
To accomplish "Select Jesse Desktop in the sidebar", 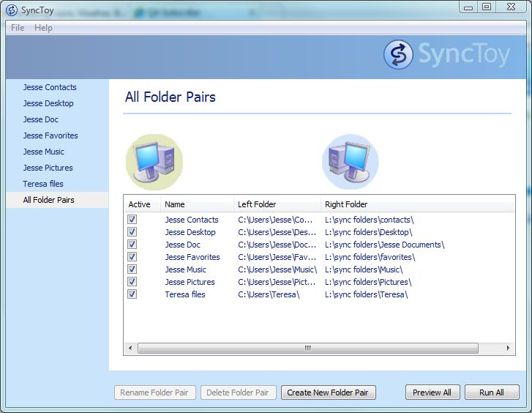I will pyautogui.click(x=48, y=103).
